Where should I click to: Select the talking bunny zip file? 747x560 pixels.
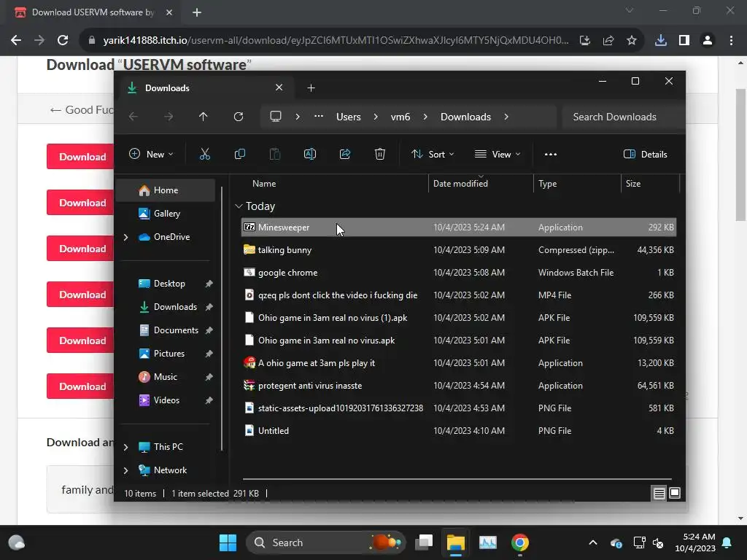click(458, 250)
